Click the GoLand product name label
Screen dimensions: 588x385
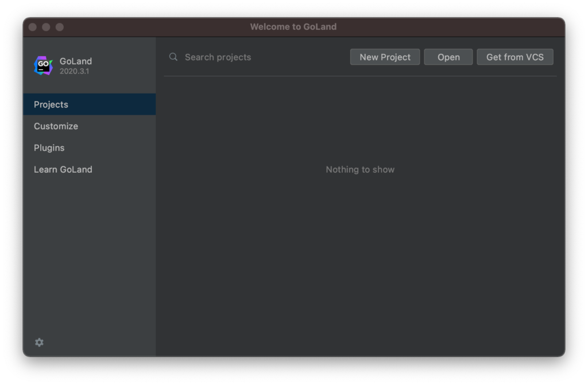[x=76, y=61]
